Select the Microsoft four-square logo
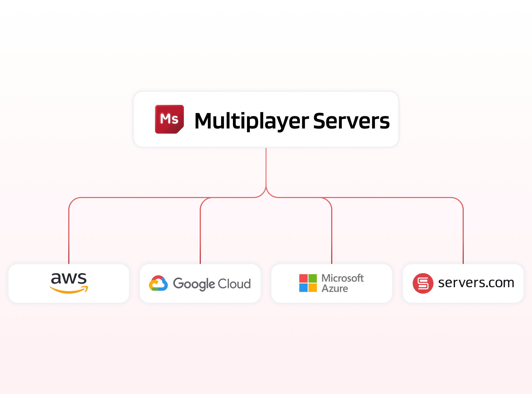532x394 pixels. 308,283
